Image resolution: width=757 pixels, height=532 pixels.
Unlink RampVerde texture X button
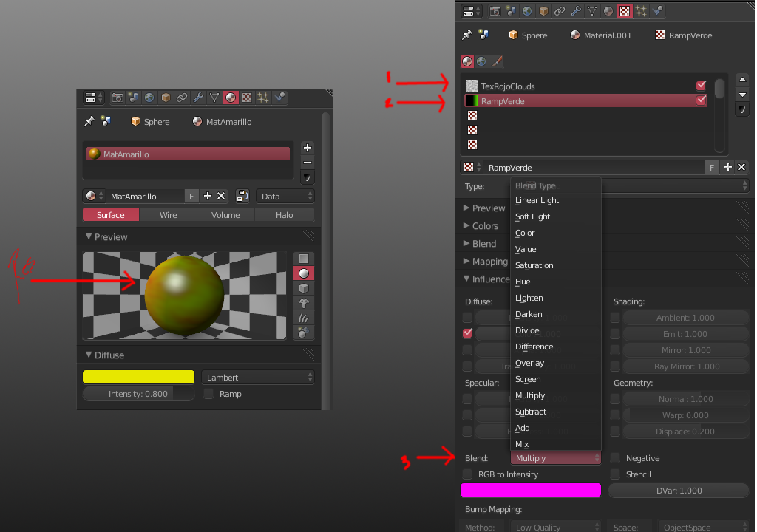741,167
